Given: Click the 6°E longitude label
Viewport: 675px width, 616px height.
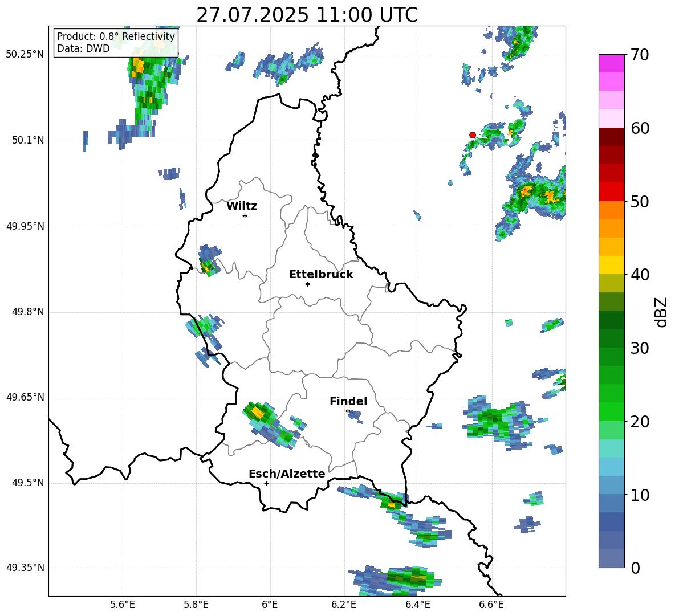Looking at the screenshot, I should click(x=270, y=605).
